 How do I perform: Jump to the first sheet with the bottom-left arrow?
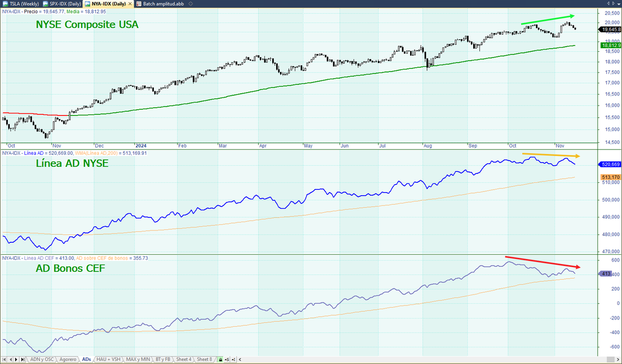4,359
